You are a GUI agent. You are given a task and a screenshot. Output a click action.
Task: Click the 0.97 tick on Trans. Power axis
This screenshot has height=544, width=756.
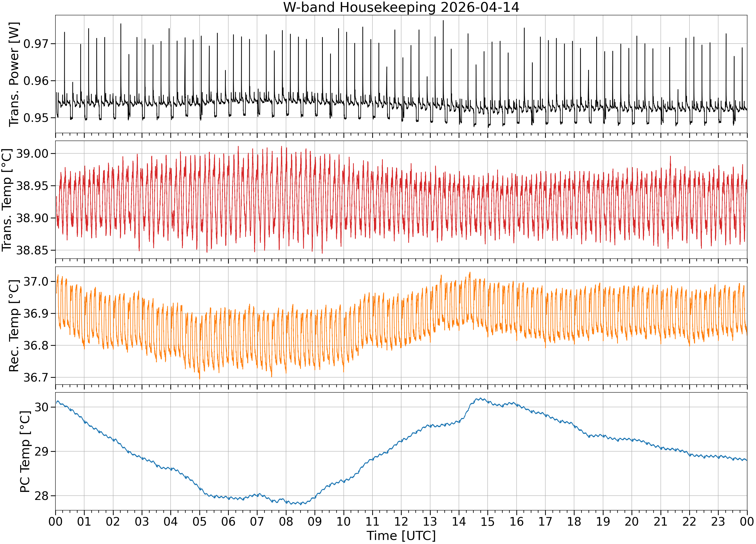point(36,44)
